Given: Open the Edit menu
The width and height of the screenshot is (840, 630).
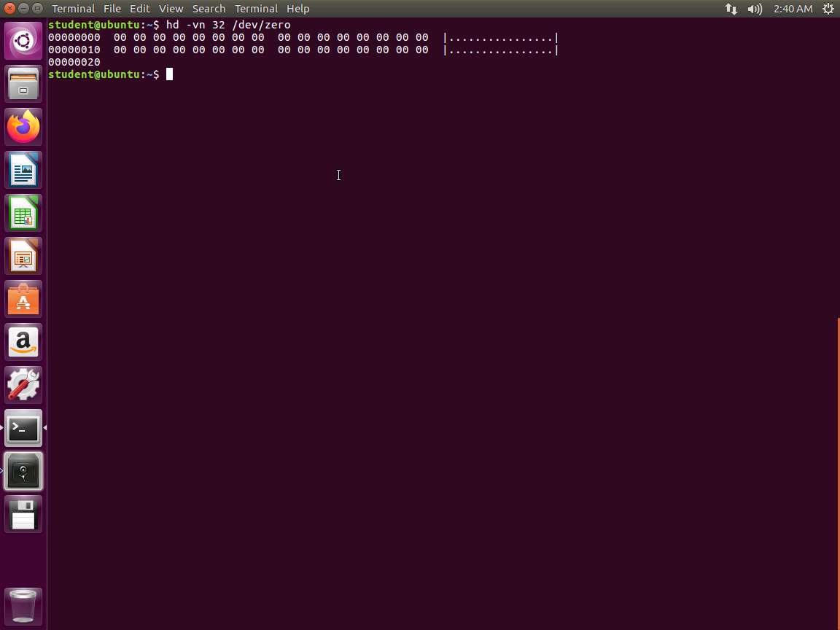Looking at the screenshot, I should click(139, 9).
